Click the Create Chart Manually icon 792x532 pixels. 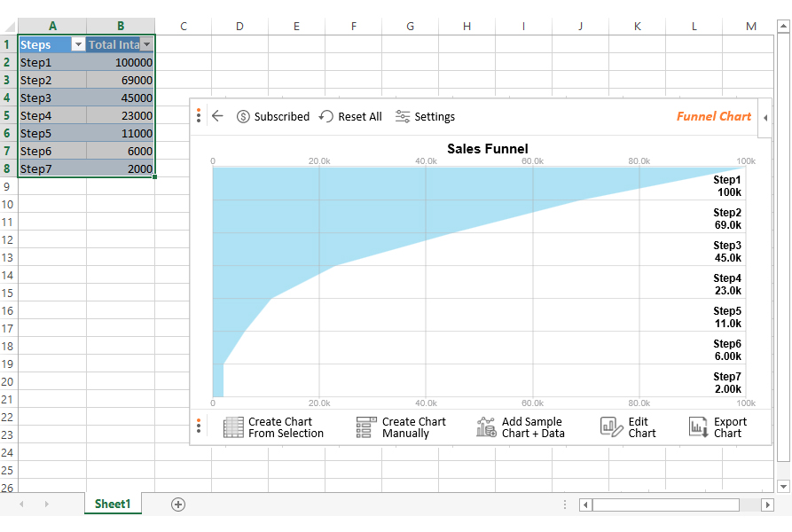tap(366, 427)
